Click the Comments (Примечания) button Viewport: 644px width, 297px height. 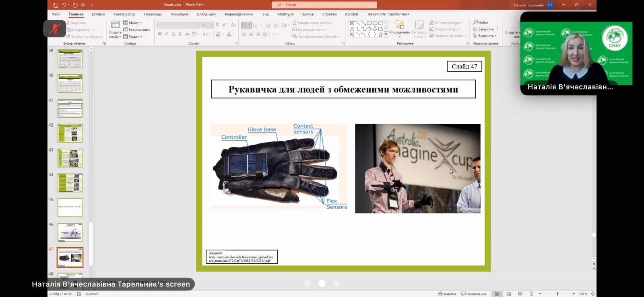[474, 294]
